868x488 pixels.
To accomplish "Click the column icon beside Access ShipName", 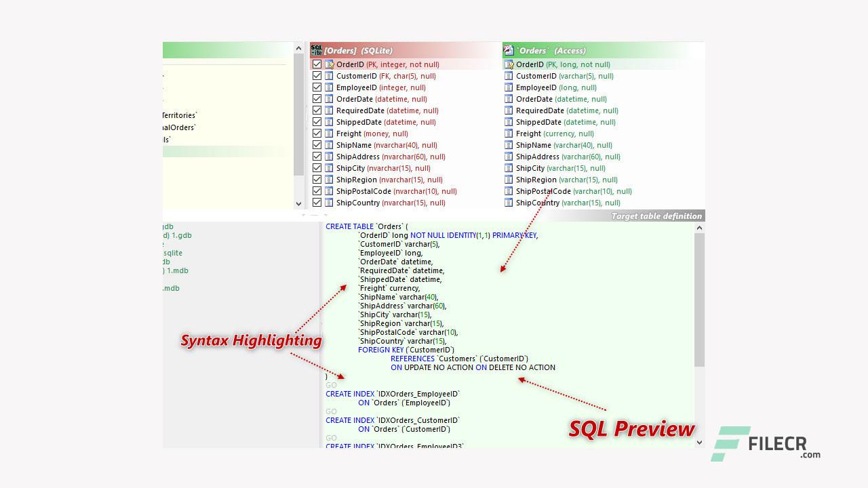I will pyautogui.click(x=509, y=145).
